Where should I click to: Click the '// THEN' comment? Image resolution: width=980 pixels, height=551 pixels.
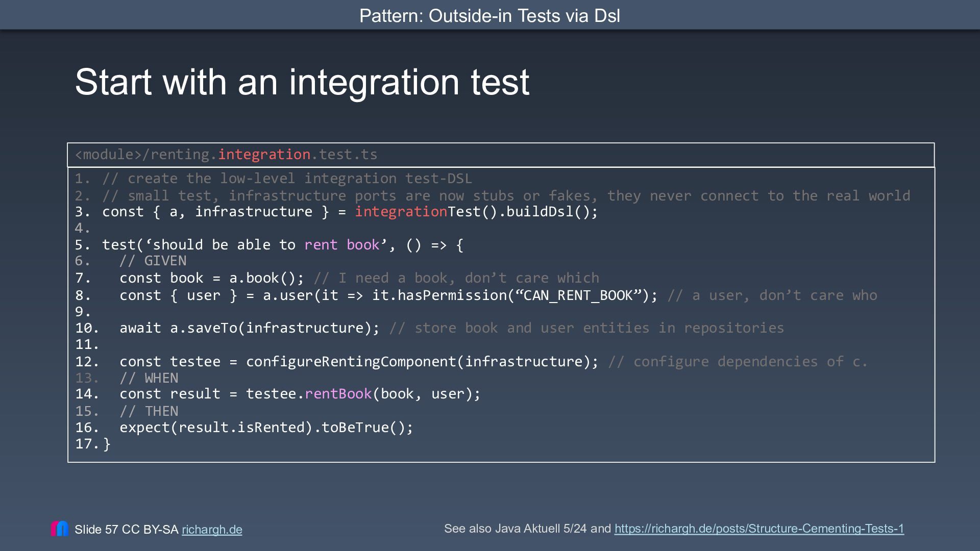[x=149, y=411]
